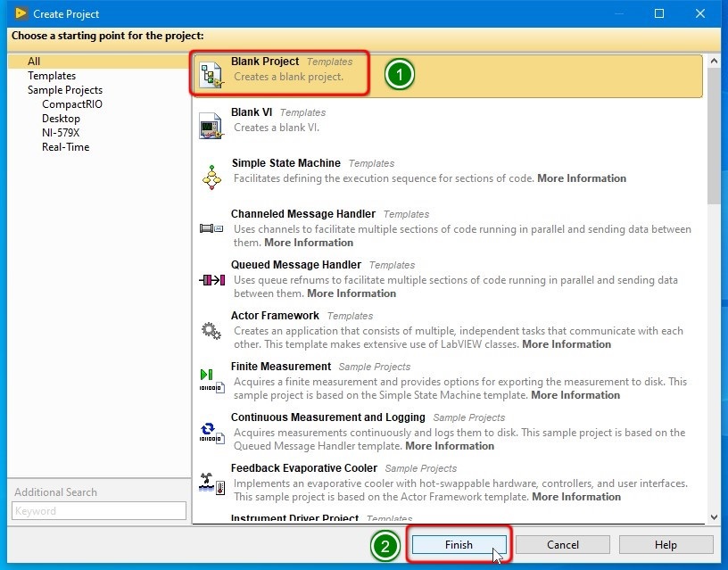
Task: Click the scrollbar down arrow
Action: [714, 517]
